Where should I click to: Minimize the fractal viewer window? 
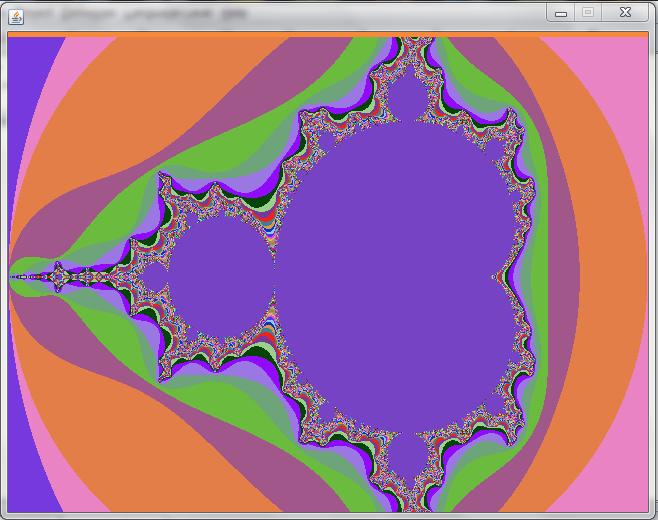click(561, 13)
